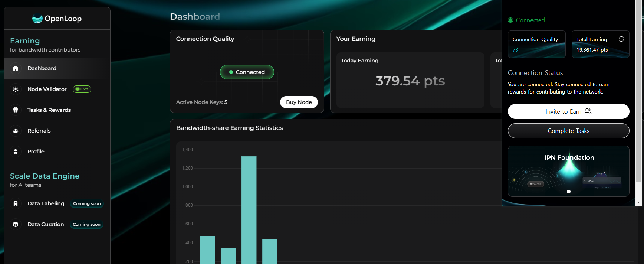The image size is (644, 264).
Task: Click the 19,361.47 pts value
Action: [x=592, y=50]
